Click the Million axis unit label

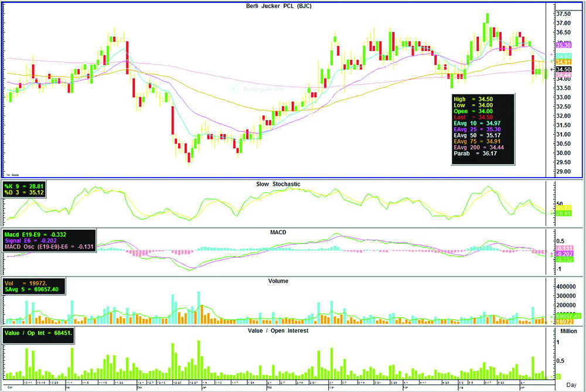click(x=568, y=331)
